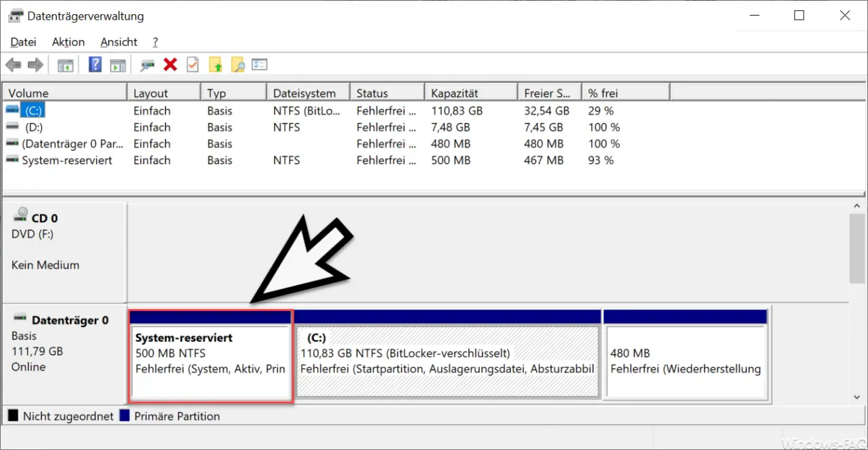Sort by the Status column header
This screenshot has width=868, height=450.
(x=387, y=93)
